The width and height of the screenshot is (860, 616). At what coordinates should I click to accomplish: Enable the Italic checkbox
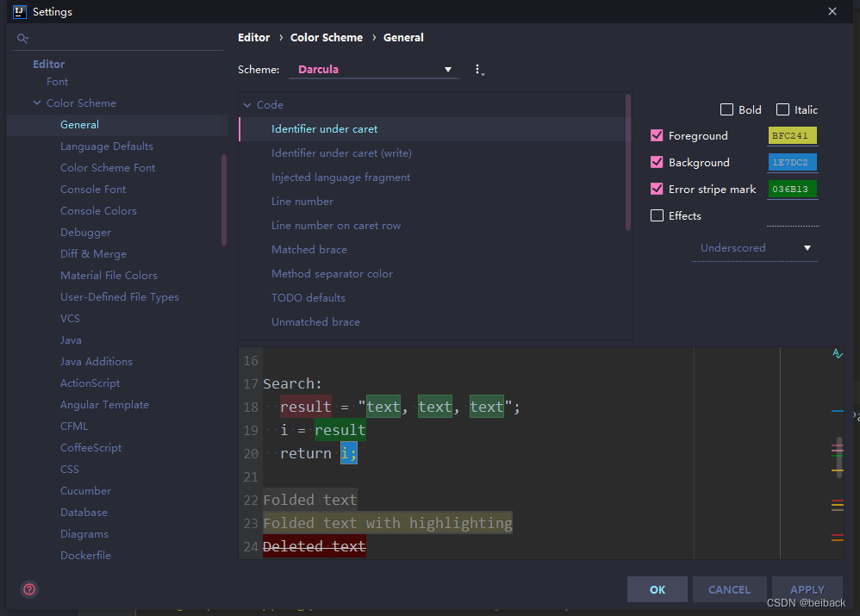tap(782, 109)
